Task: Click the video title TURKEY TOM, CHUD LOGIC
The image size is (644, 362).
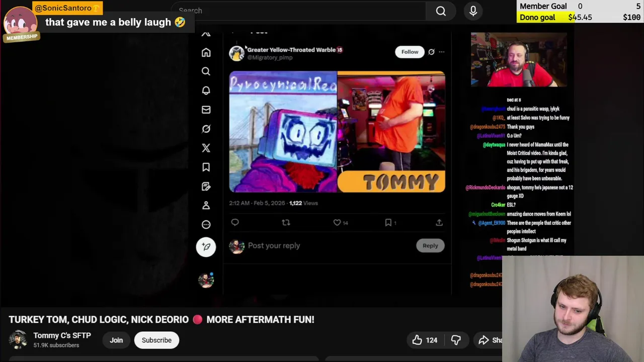Action: tap(162, 319)
